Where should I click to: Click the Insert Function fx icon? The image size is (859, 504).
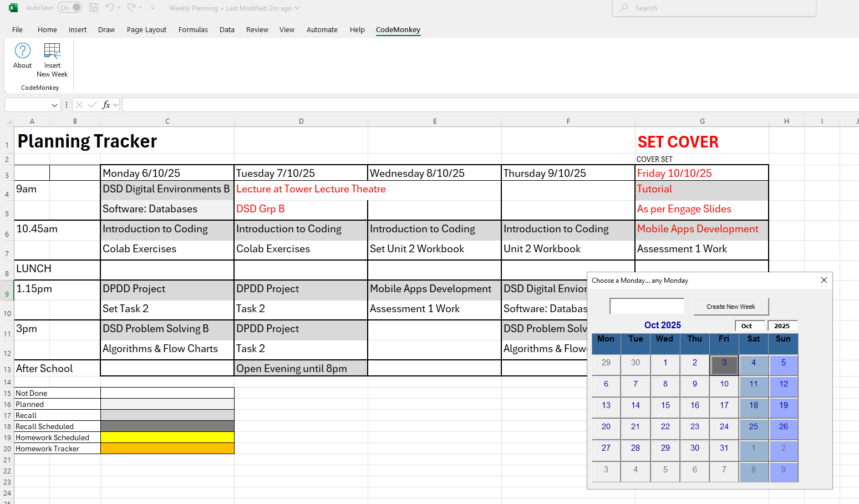click(x=106, y=105)
